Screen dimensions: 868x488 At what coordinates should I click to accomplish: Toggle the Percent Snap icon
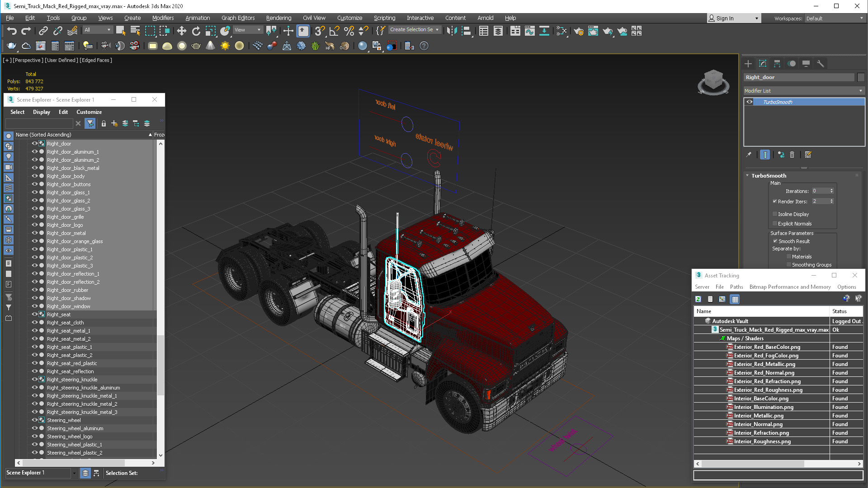pyautogui.click(x=349, y=31)
